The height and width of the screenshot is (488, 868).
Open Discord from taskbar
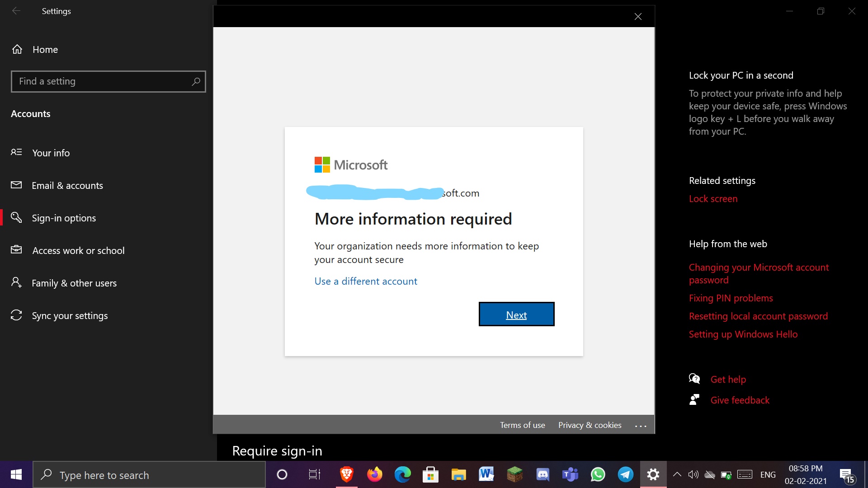point(542,474)
